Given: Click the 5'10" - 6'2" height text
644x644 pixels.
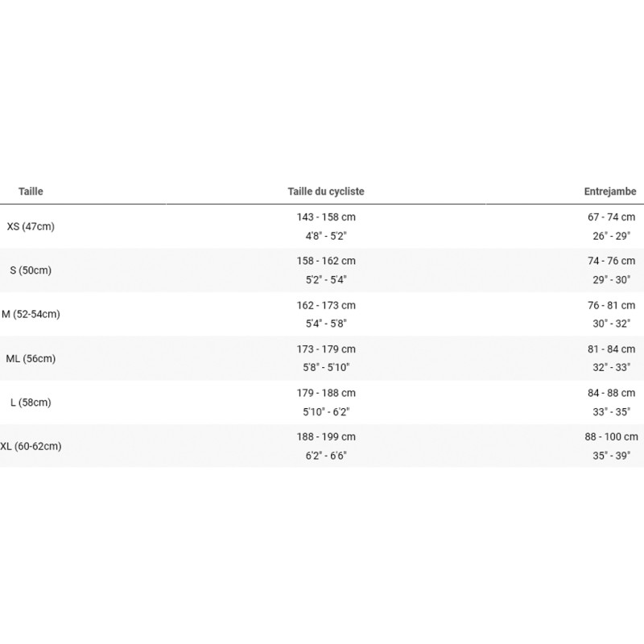Looking at the screenshot, I should pos(326,411).
